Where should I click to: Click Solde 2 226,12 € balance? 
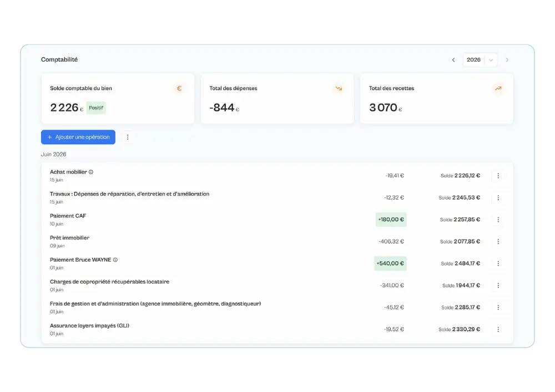tap(461, 176)
